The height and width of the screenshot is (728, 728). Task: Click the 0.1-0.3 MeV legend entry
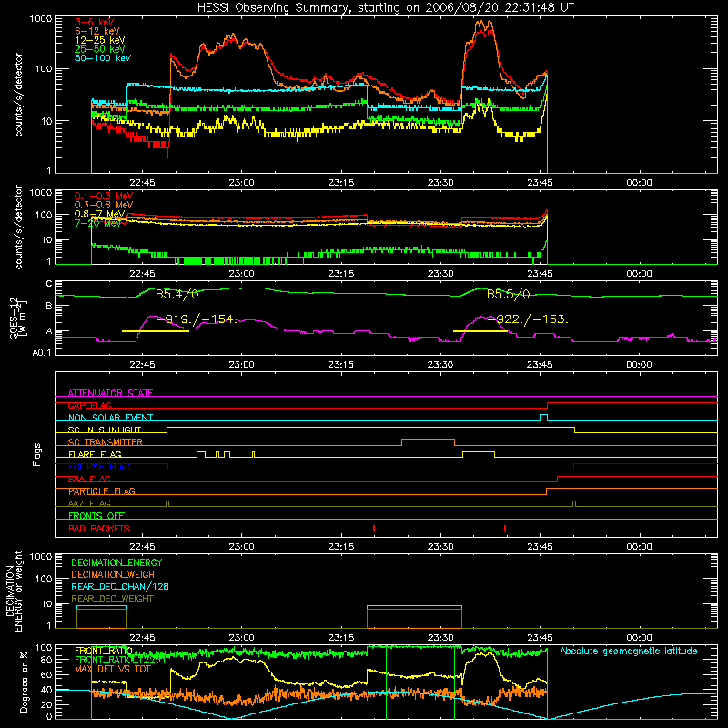coord(104,196)
